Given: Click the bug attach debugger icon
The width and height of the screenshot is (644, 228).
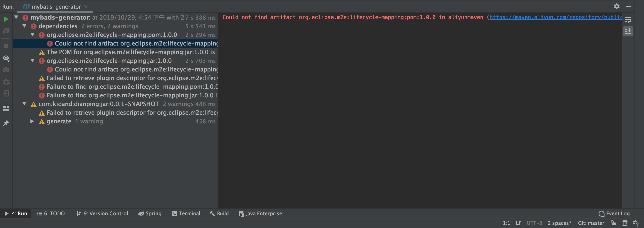Looking at the screenshot, I should point(6,82).
